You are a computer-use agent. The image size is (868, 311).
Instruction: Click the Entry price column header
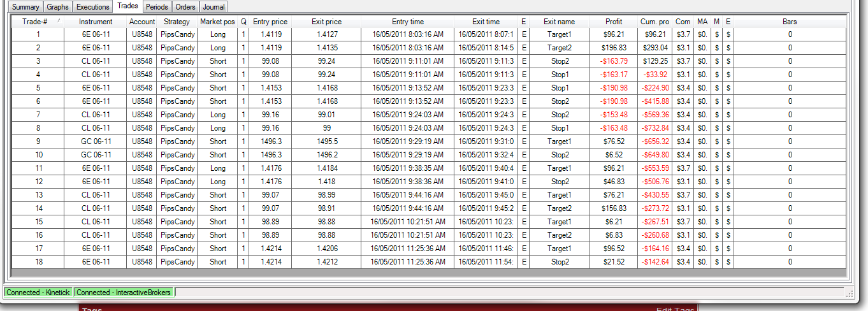pyautogui.click(x=270, y=22)
